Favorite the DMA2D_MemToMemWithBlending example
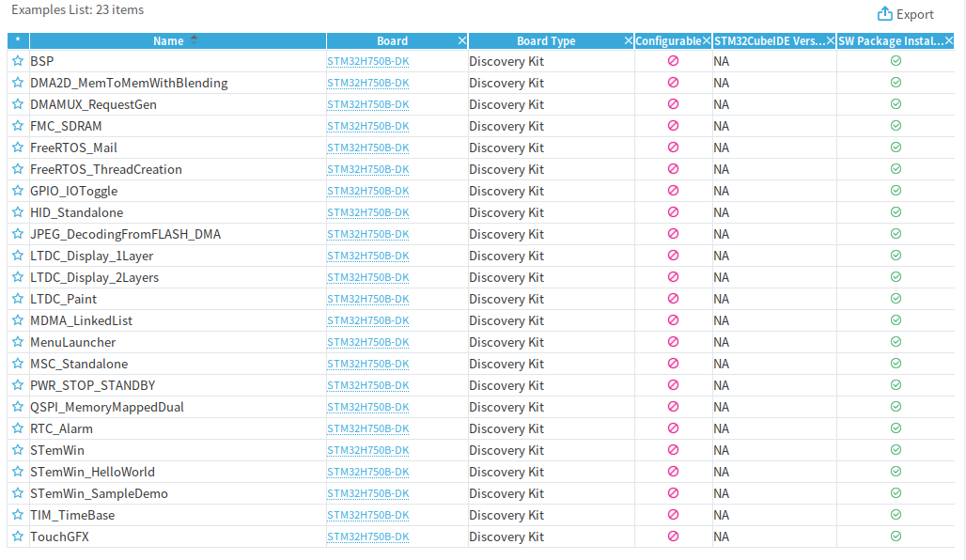 pyautogui.click(x=18, y=83)
